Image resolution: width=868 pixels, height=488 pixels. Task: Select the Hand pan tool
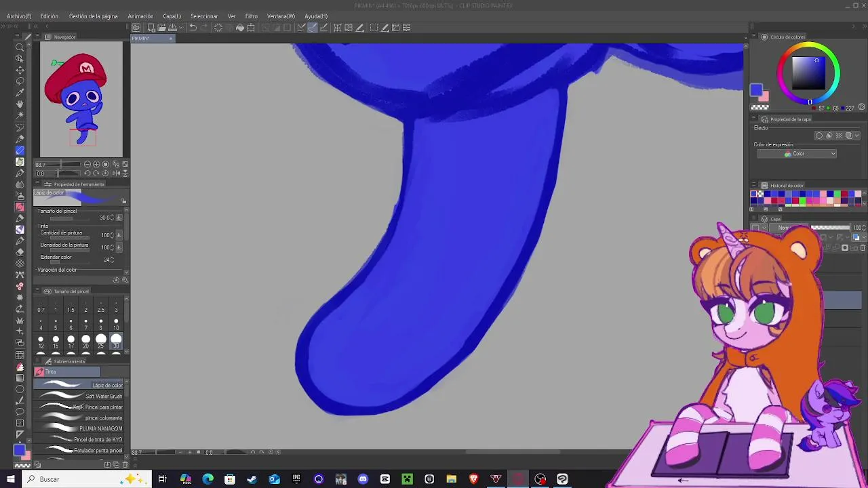pyautogui.click(x=20, y=104)
